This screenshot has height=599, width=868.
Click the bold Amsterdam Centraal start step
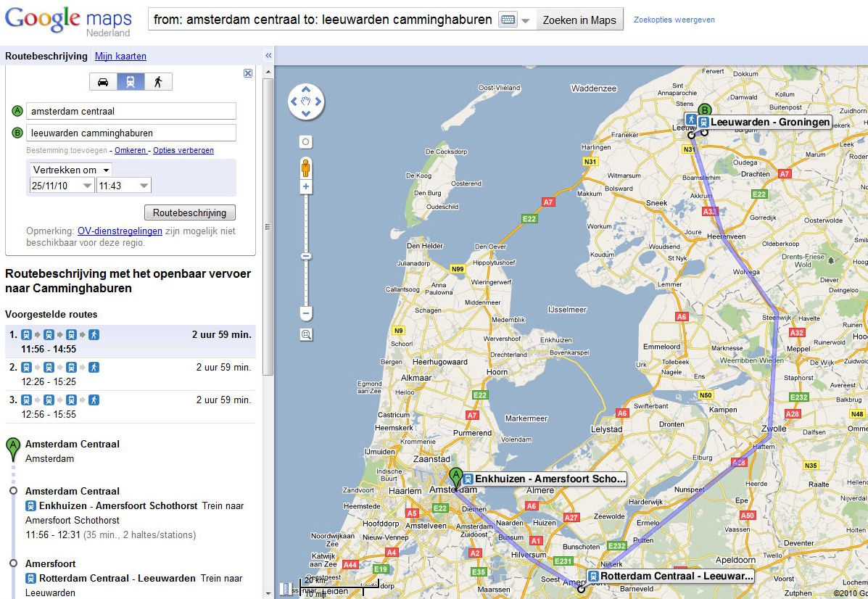point(73,444)
